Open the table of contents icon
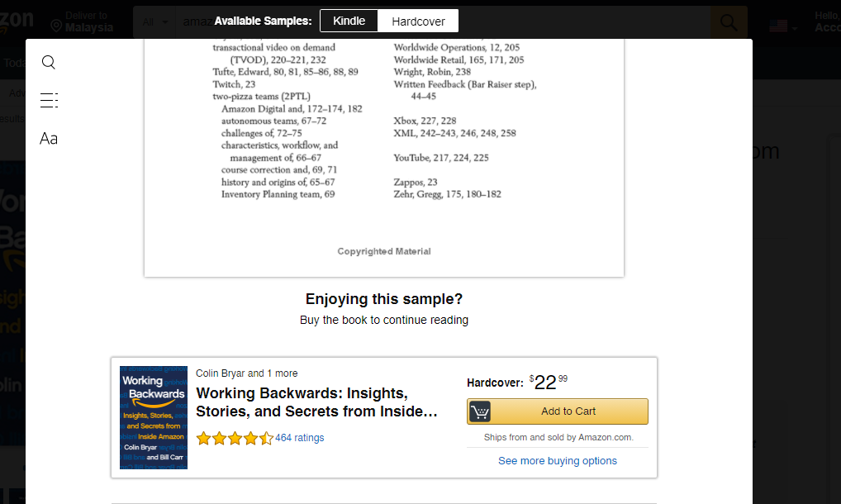The width and height of the screenshot is (841, 504). click(x=48, y=99)
